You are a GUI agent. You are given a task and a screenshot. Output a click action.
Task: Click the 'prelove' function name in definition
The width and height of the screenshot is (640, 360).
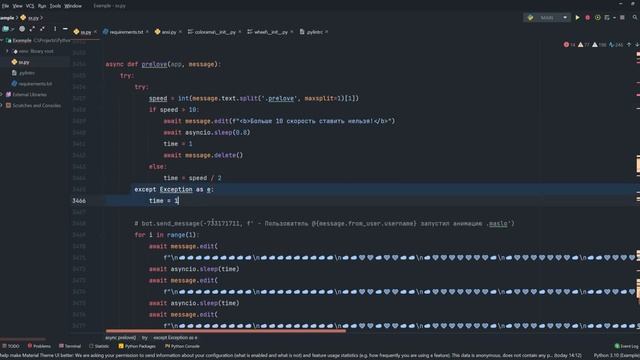tap(154, 64)
